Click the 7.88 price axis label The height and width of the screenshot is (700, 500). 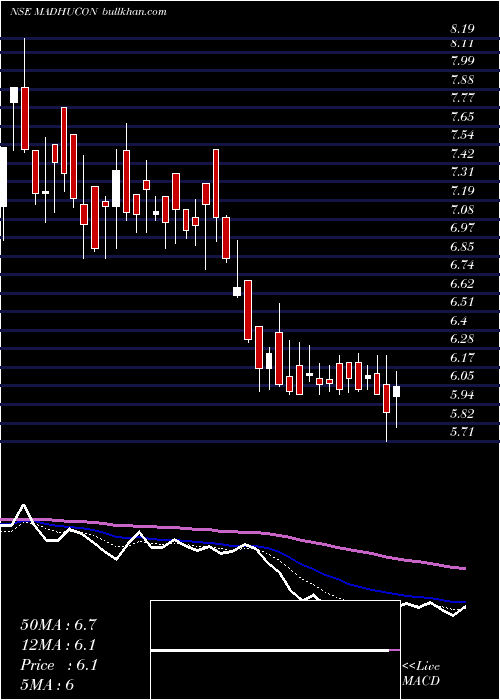462,80
